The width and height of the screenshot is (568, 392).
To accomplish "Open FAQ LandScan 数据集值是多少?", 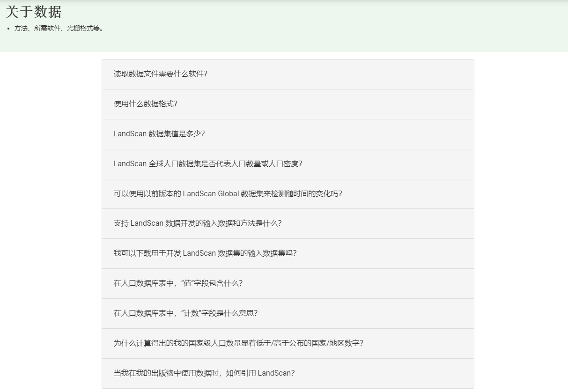I will pyautogui.click(x=288, y=134).
